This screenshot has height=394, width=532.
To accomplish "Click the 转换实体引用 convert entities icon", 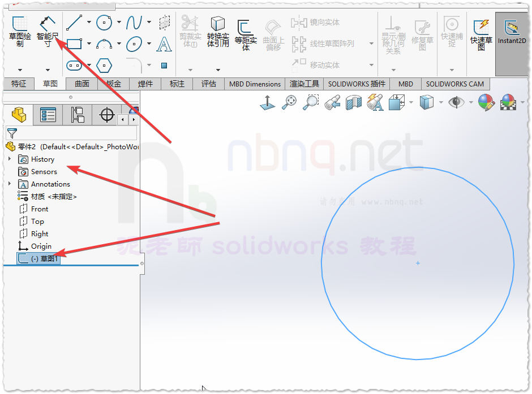I will (x=218, y=23).
